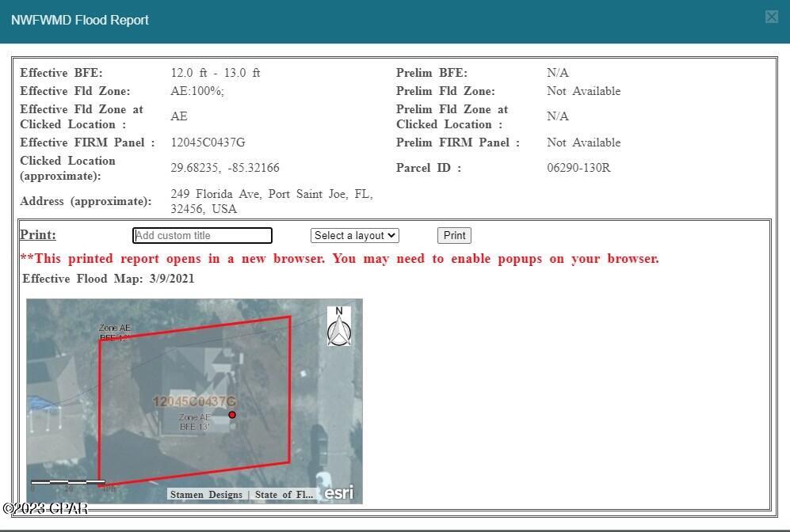The image size is (790, 532).
Task: Click the approximate address 249 Florida Ave
Action: [x=271, y=201]
